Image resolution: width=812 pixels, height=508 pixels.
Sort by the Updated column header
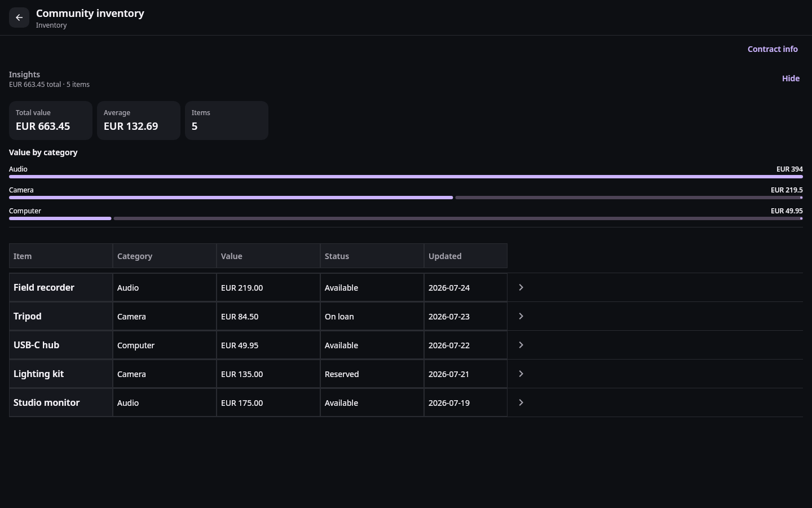click(466, 256)
